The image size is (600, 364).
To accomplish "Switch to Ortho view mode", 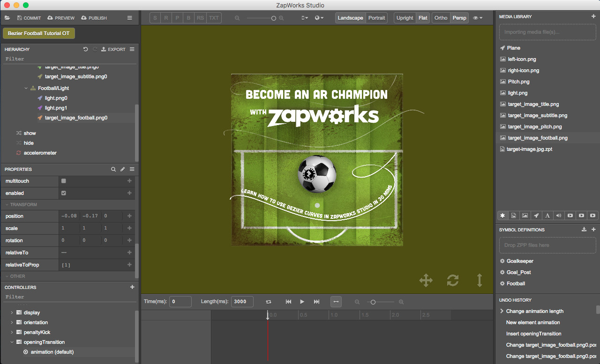I will pyautogui.click(x=441, y=17).
